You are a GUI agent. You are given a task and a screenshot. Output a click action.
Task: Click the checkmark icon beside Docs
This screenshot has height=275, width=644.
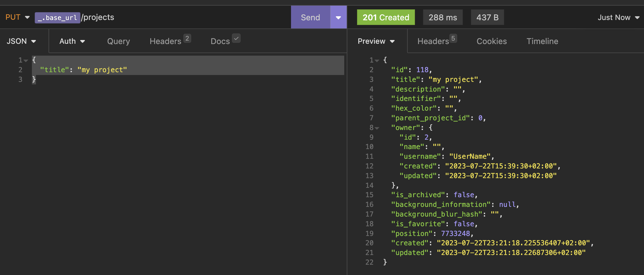pyautogui.click(x=236, y=38)
